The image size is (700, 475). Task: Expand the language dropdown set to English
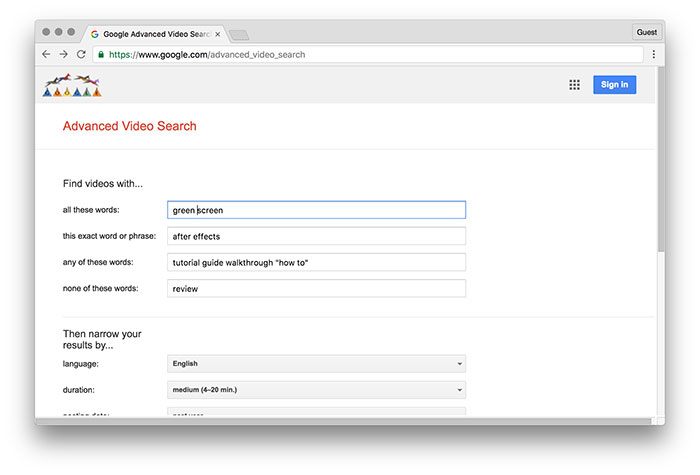coord(316,364)
